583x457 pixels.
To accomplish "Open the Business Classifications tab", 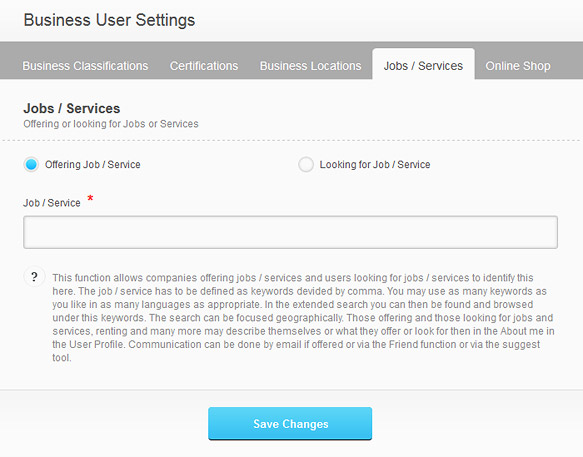I will (85, 66).
